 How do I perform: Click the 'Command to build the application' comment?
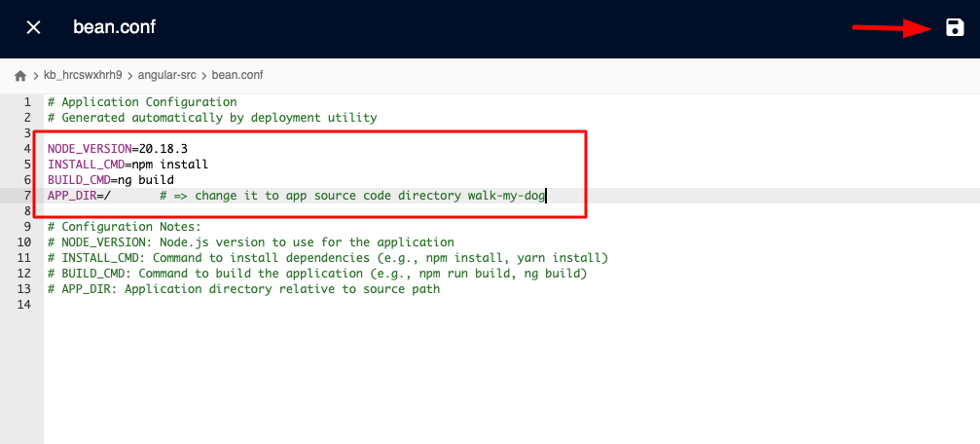coord(317,274)
